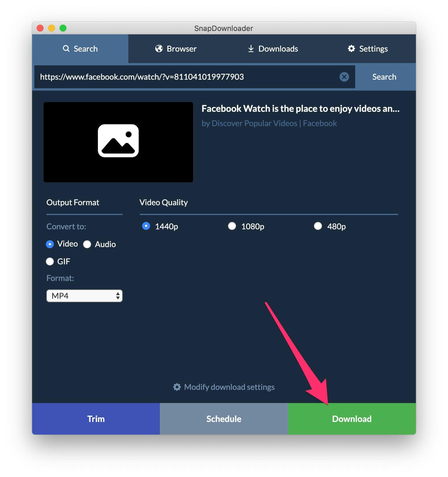Screen dimensions: 448x477
Task: Switch to the Browser tab
Action: (x=176, y=49)
